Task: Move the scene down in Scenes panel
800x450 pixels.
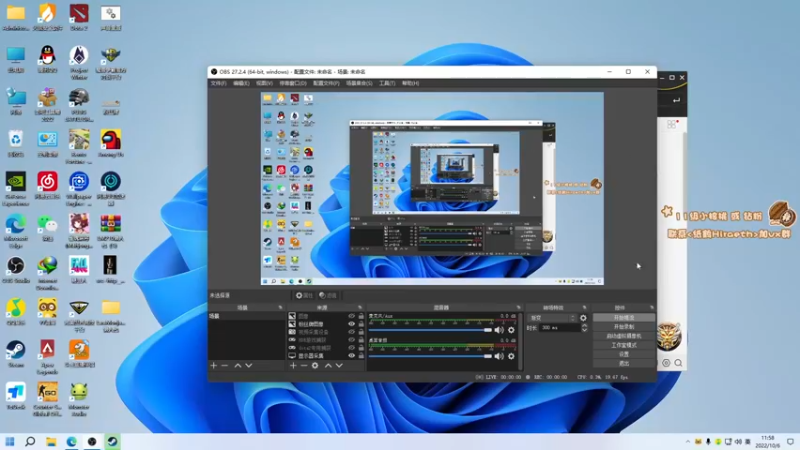Action: [x=248, y=365]
